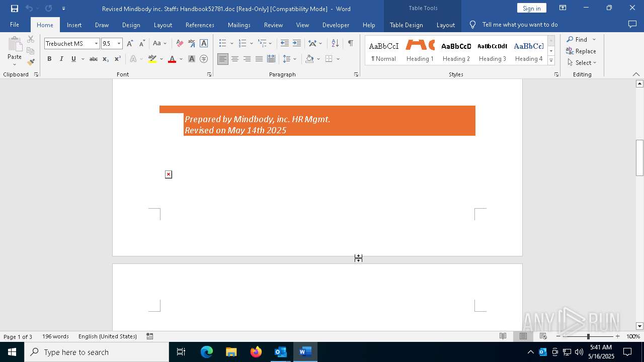644x362 pixels.
Task: Switch to Read Mode view
Action: (x=503, y=336)
